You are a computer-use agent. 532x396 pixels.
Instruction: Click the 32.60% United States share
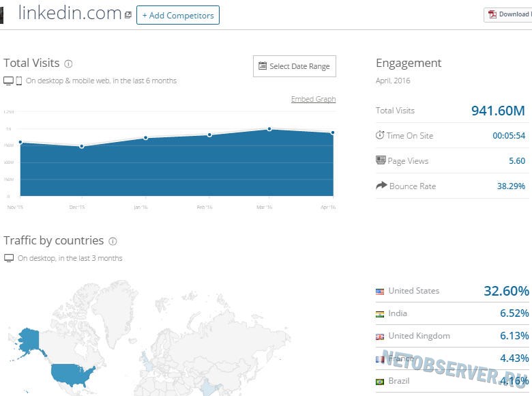(x=506, y=291)
